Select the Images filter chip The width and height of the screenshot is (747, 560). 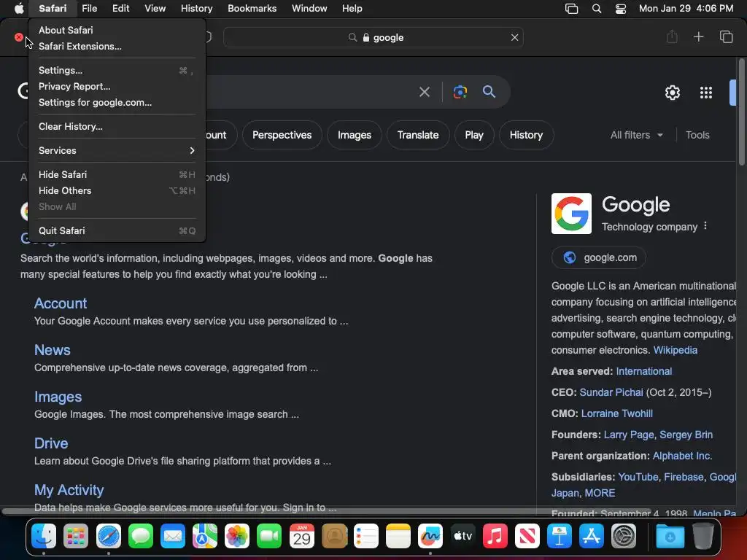354,135
